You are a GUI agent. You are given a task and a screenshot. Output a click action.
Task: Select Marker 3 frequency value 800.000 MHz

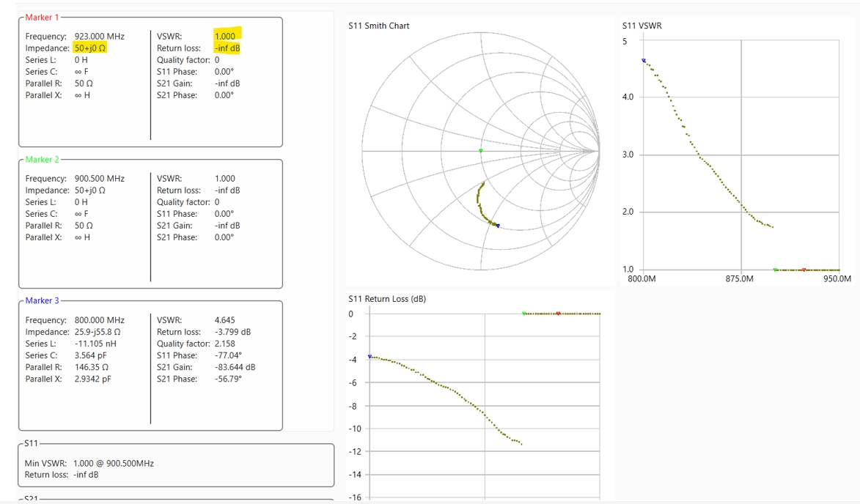point(99,320)
